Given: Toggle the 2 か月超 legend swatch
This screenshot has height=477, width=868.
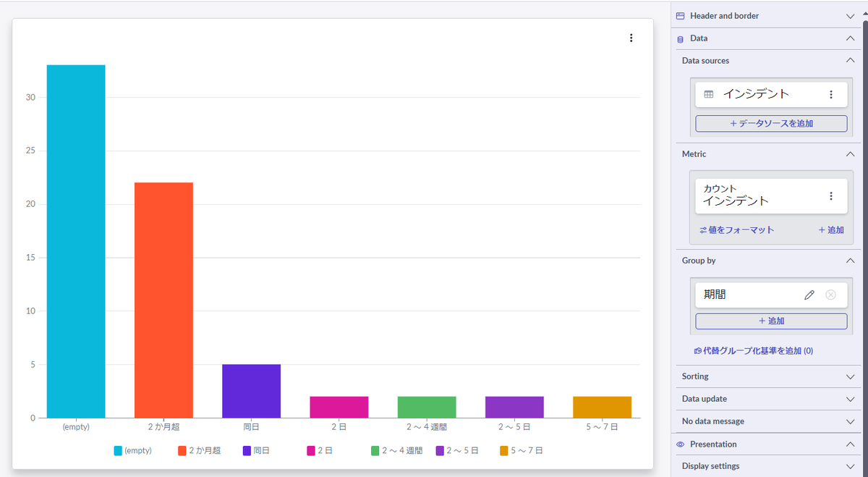Looking at the screenshot, I should (x=182, y=450).
